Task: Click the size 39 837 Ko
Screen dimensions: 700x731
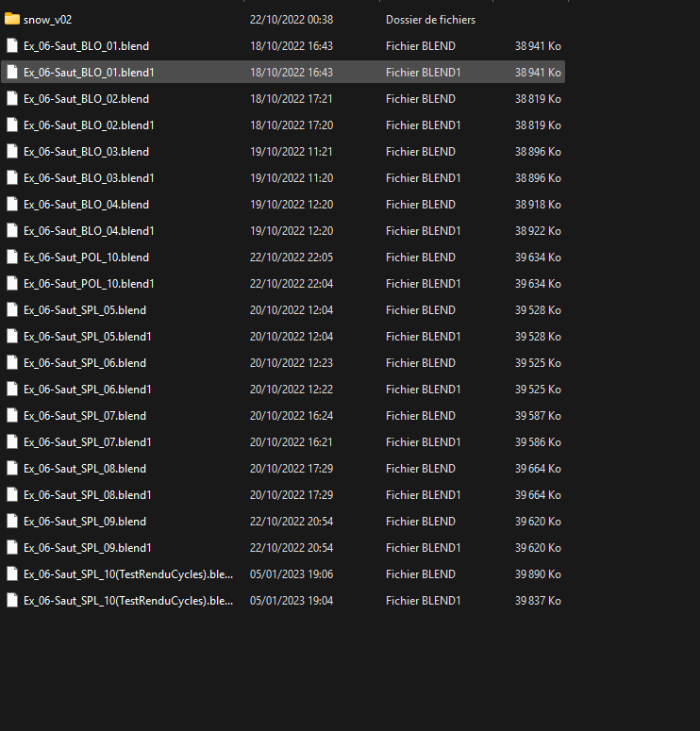Action: [538, 601]
